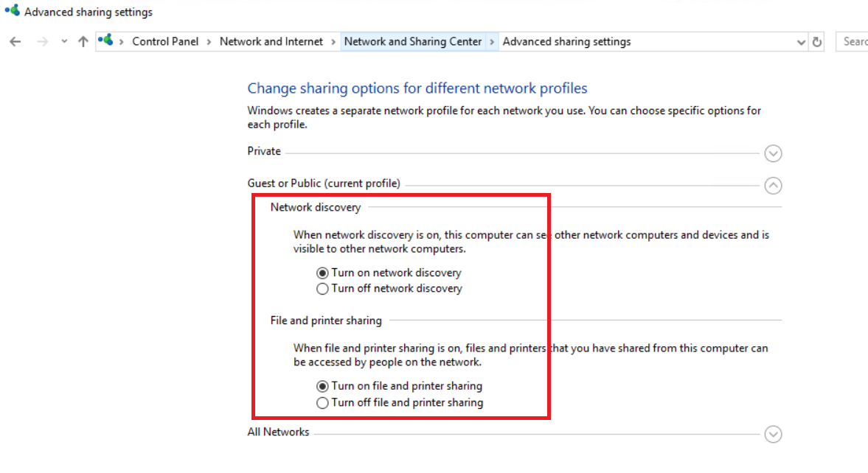
Task: Go up one level with up arrow
Action: click(x=83, y=41)
